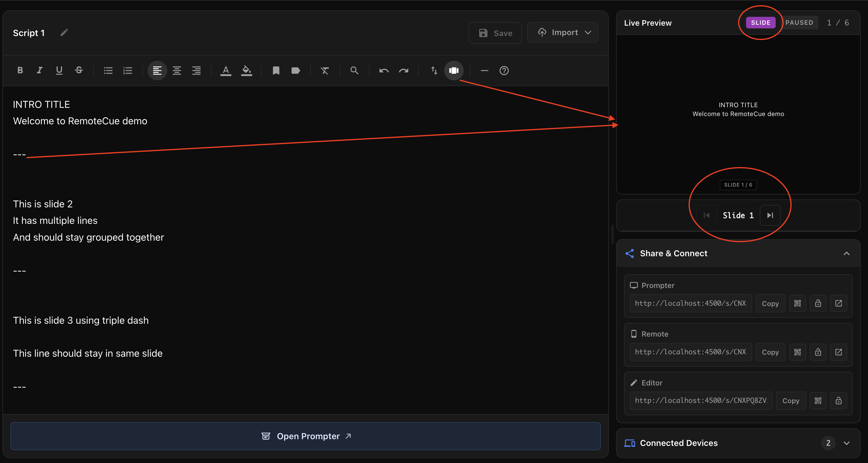This screenshot has height=463, width=868.
Task: Expand the Connected Devices panel
Action: tap(846, 443)
